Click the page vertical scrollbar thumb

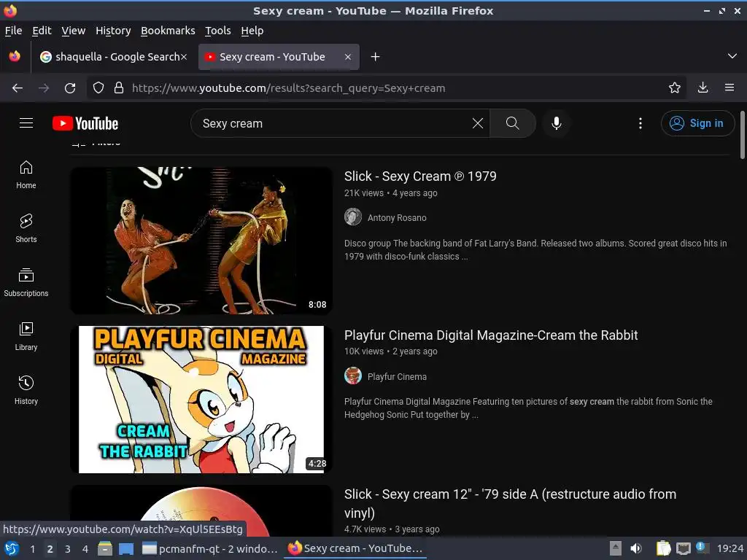(x=742, y=135)
